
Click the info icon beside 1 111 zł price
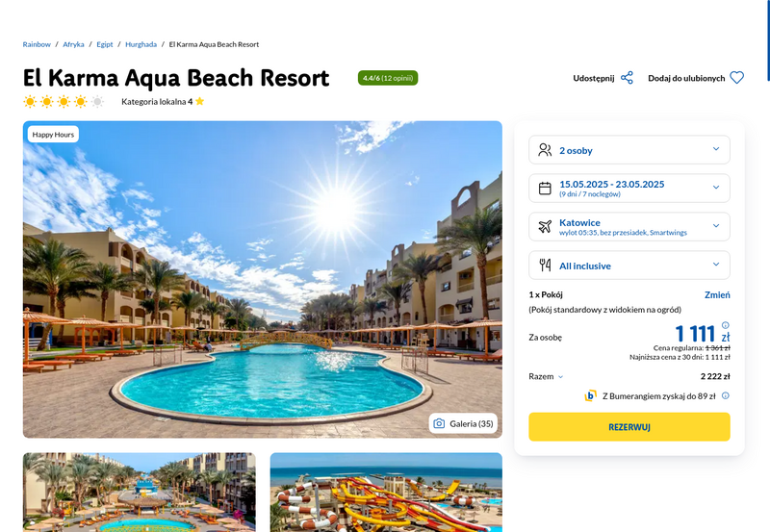pyautogui.click(x=726, y=325)
